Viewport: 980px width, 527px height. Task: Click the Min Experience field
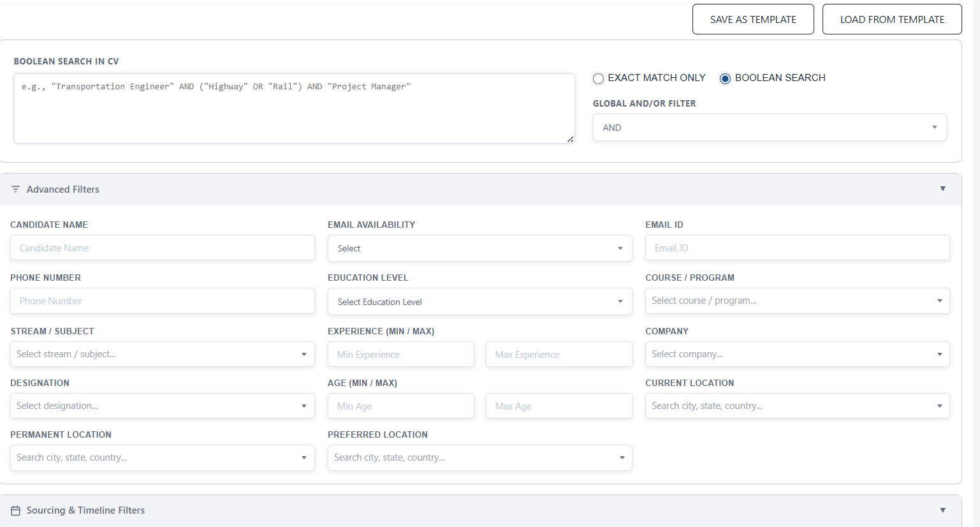coord(400,354)
